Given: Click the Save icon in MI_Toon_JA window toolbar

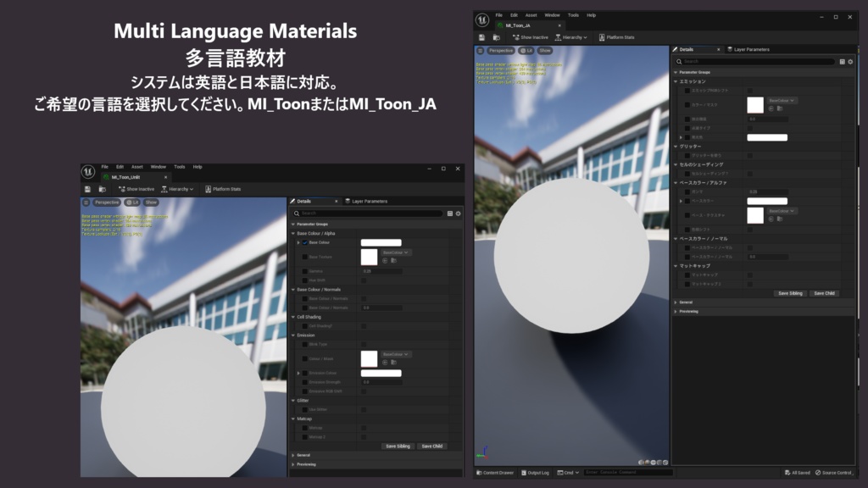Looking at the screenshot, I should pos(481,37).
